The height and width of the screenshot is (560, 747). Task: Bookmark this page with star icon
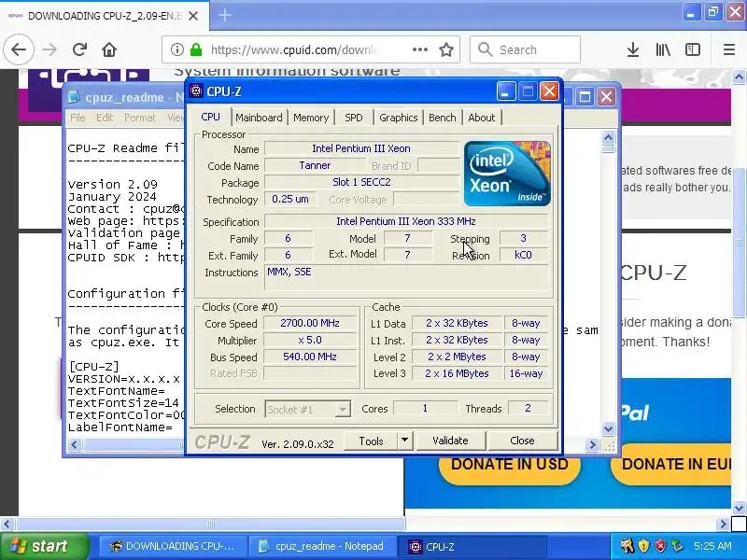click(x=446, y=49)
